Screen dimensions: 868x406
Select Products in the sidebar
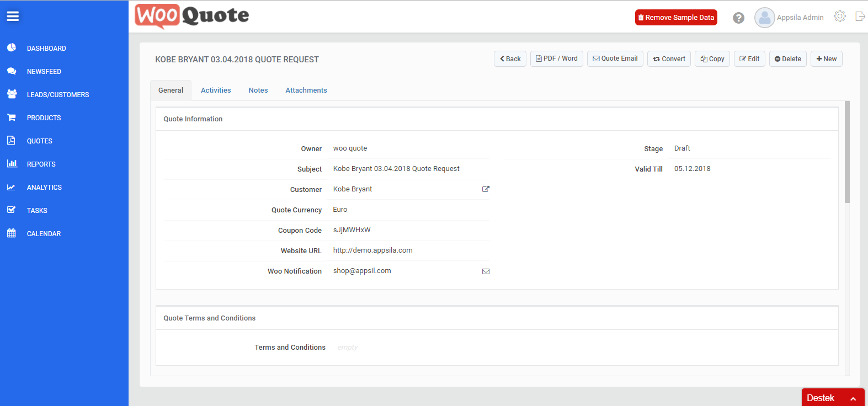tap(44, 118)
